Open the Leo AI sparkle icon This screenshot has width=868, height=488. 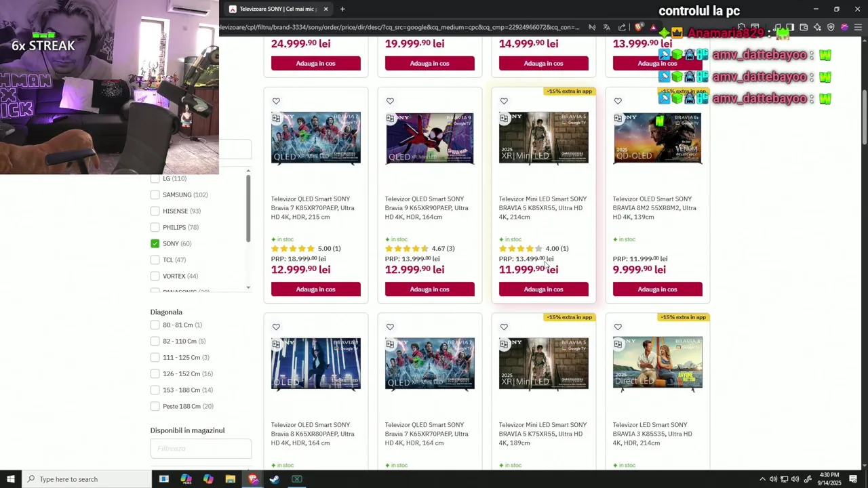coord(817,27)
